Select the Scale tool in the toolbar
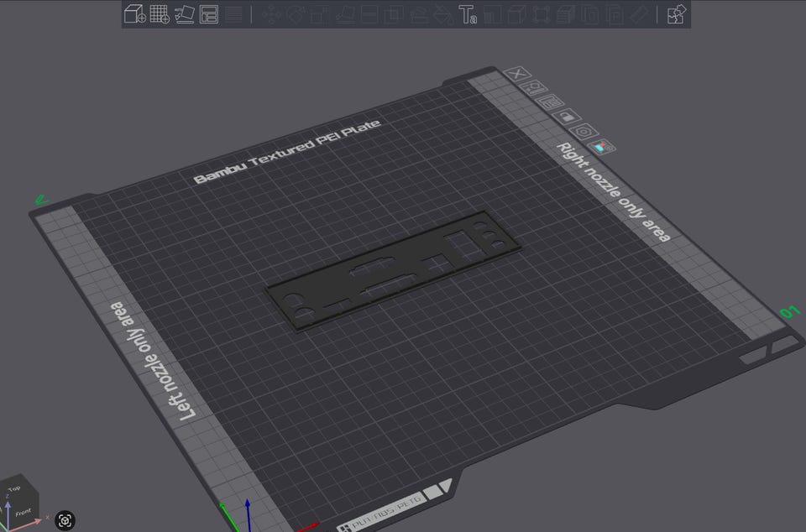The image size is (806, 532). tap(319, 14)
